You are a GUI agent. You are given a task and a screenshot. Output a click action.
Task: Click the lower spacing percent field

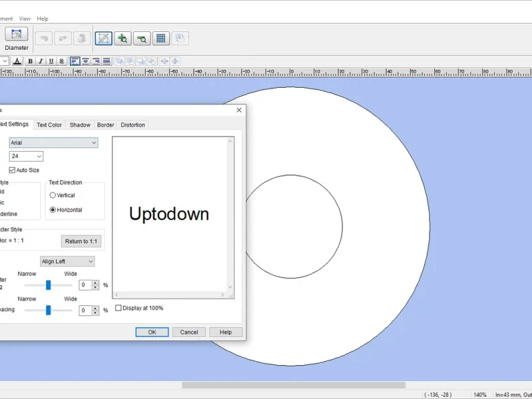click(85, 311)
